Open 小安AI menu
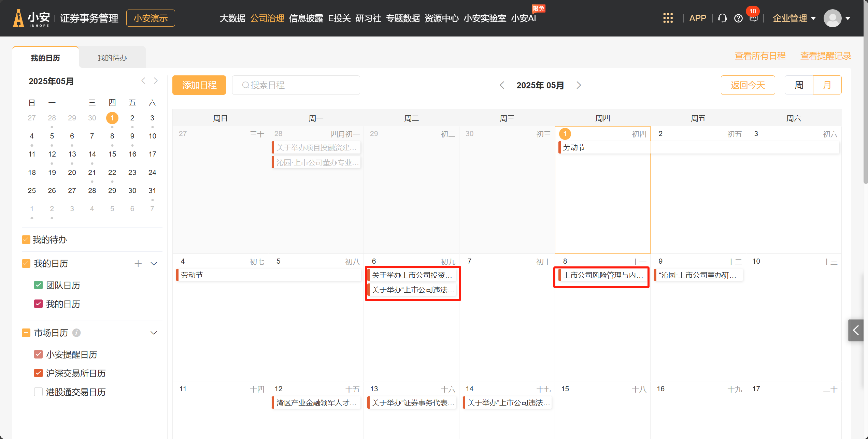The image size is (868, 439). point(524,18)
